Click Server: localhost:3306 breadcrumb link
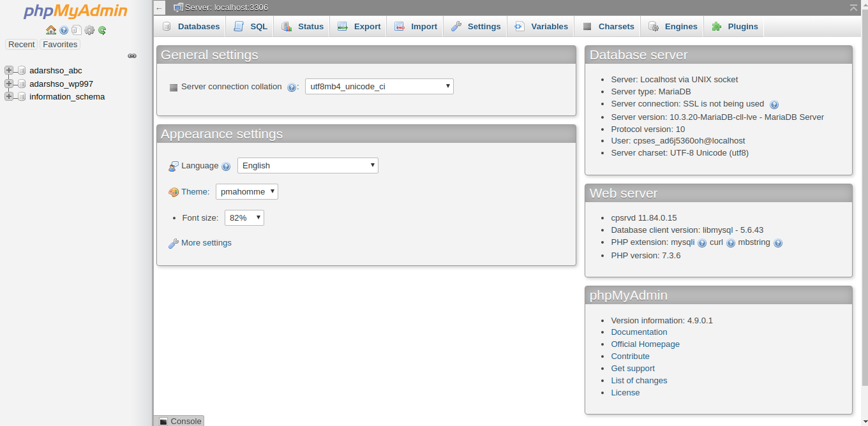This screenshot has width=868, height=426. click(x=227, y=7)
